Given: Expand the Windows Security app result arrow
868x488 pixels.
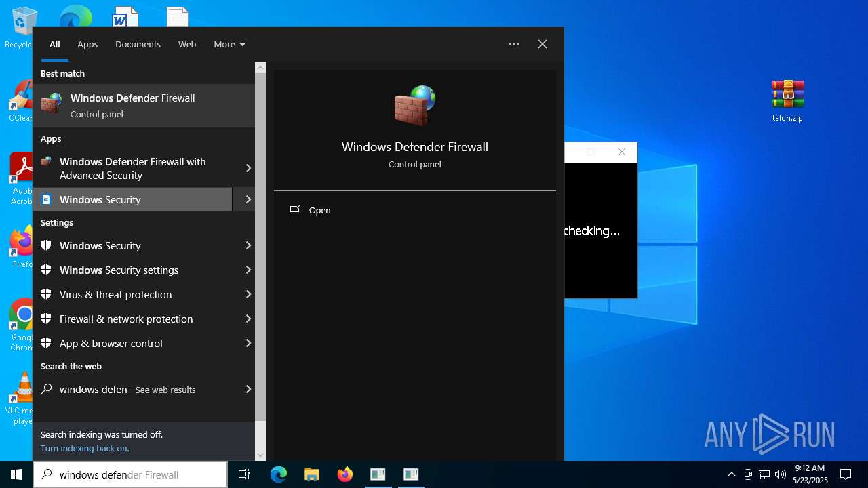Looking at the screenshot, I should pyautogui.click(x=248, y=199).
